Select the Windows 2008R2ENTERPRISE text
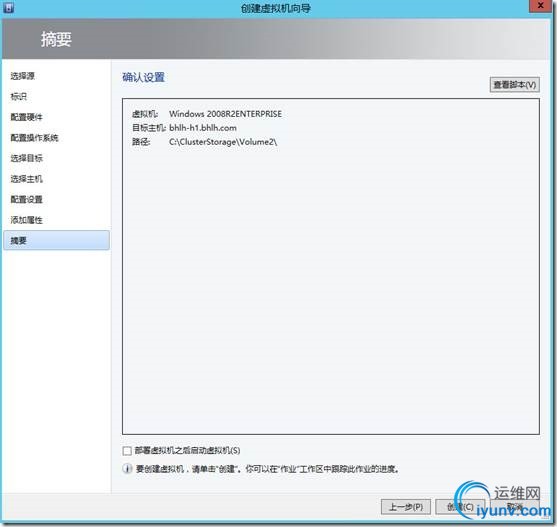This screenshot has height=527, width=557. tap(226, 114)
